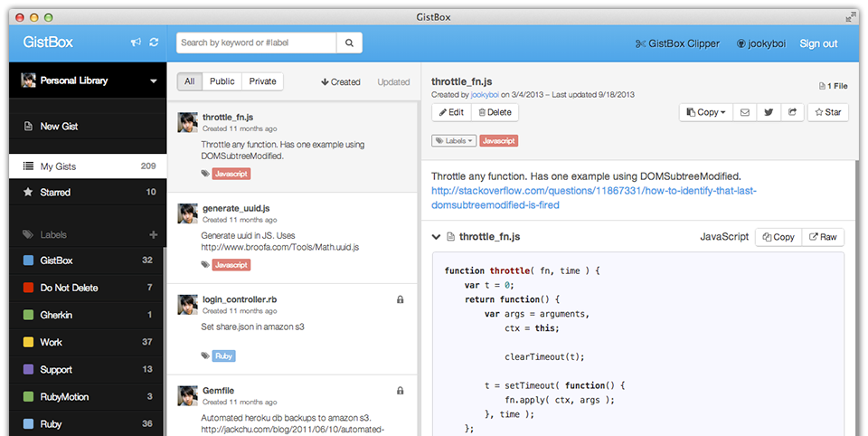Add a new label with plus icon
Viewport: 868px width, 436px height.
tap(154, 235)
